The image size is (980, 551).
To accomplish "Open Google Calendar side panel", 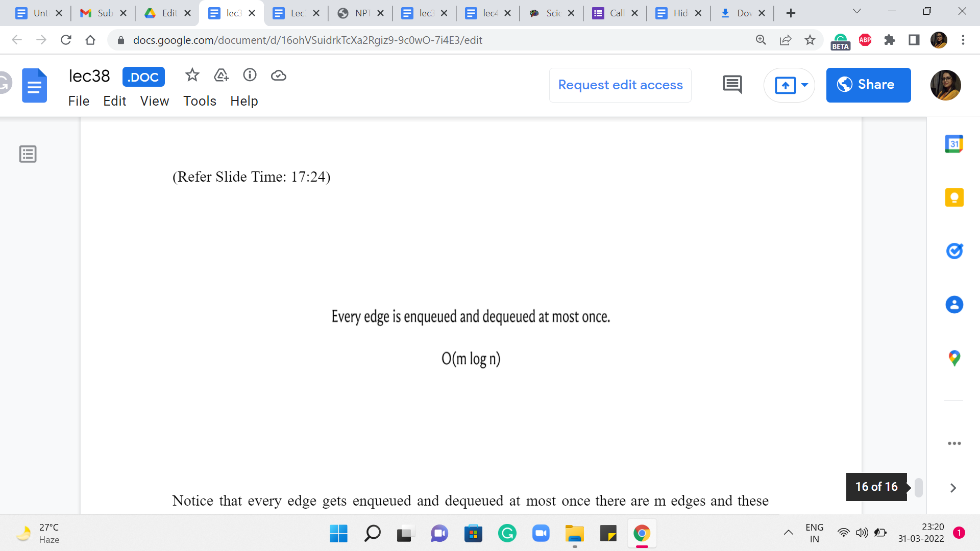I will click(954, 144).
